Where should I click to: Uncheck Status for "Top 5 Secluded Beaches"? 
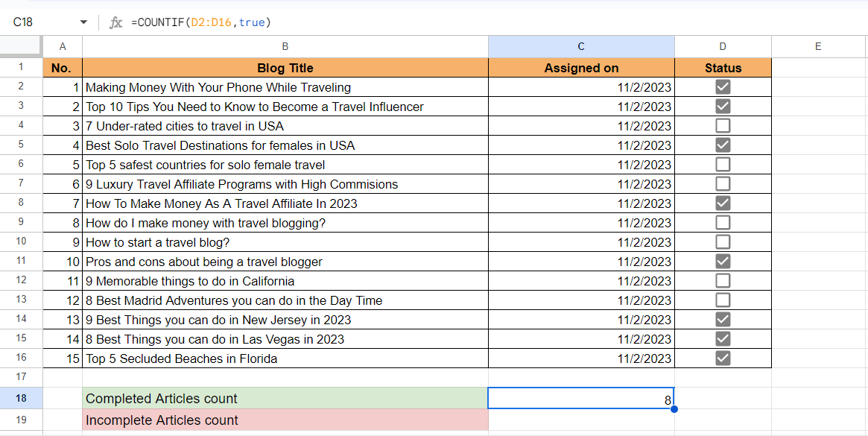(722, 358)
